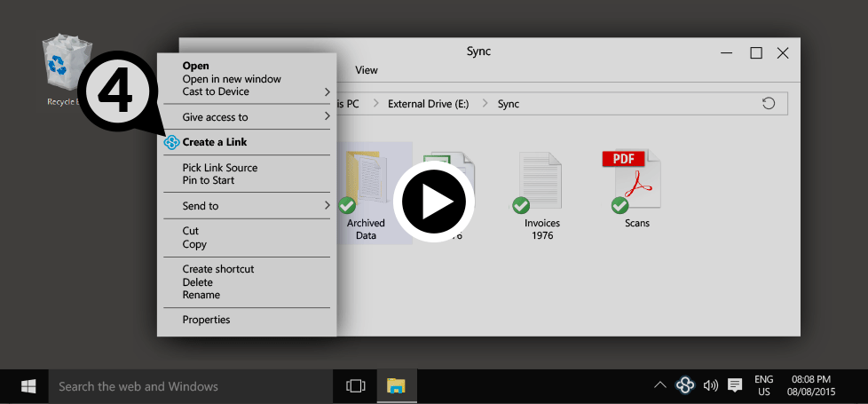Click the View ribbon tab
The height and width of the screenshot is (404, 868).
pos(367,70)
